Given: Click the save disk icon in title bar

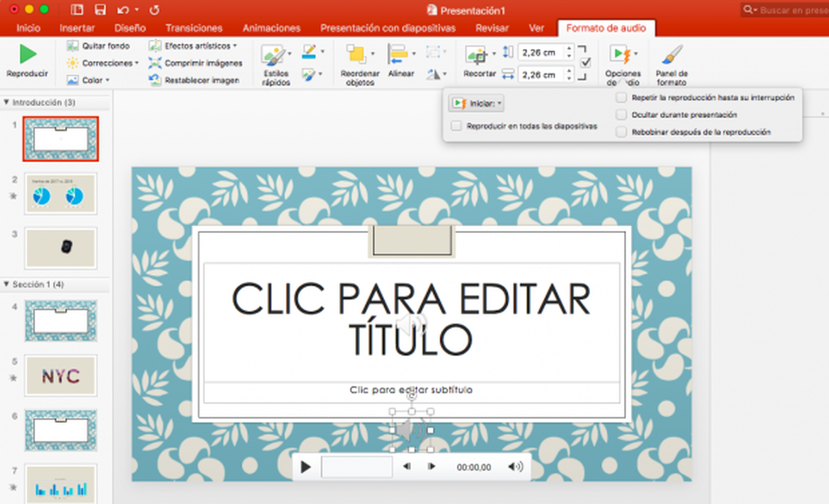Looking at the screenshot, I should (x=100, y=10).
